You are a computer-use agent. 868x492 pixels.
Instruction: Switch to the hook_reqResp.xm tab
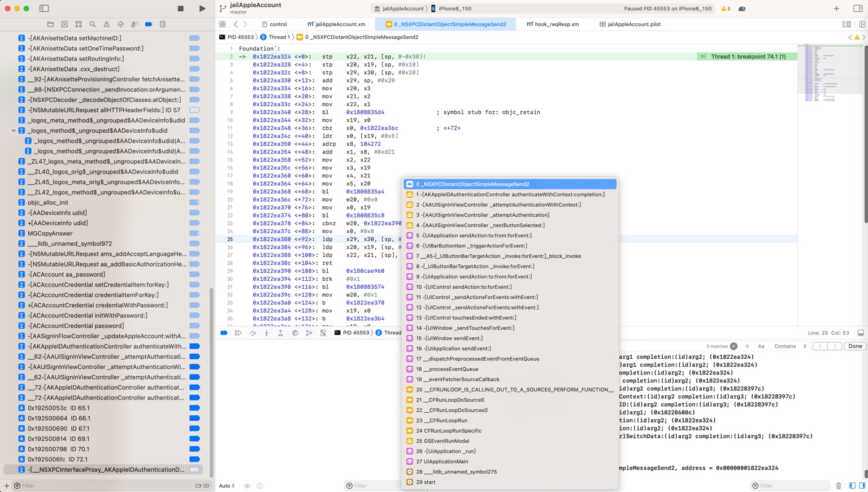[553, 24]
